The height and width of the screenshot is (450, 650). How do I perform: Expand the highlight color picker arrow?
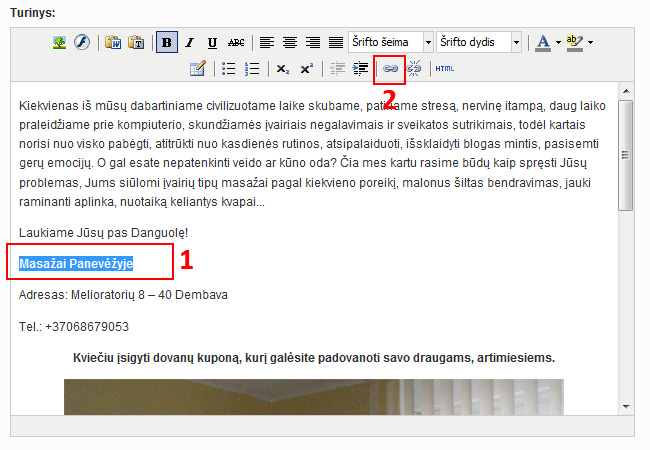(x=590, y=42)
